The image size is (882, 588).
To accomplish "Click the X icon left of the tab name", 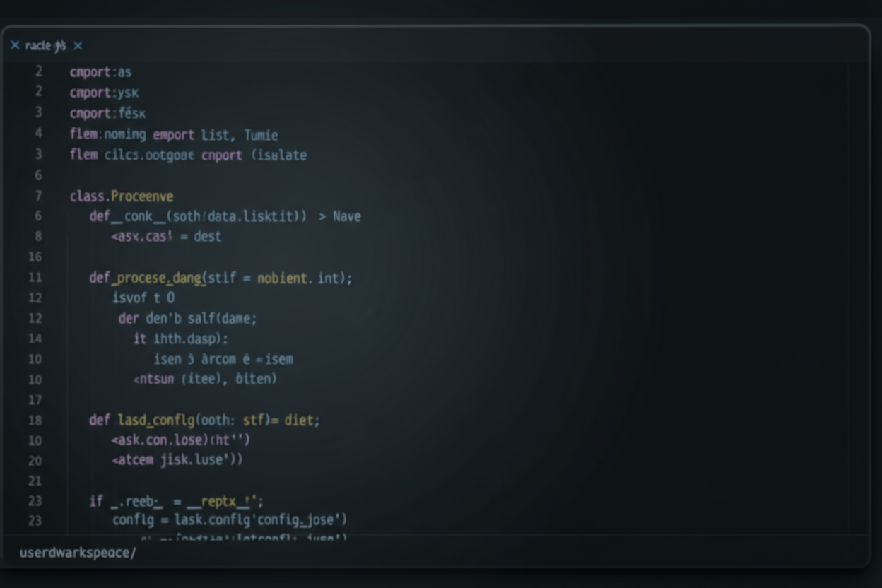I will (x=15, y=45).
